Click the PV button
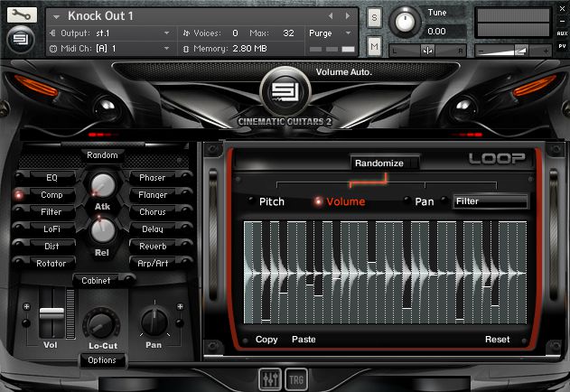The width and height of the screenshot is (570, 392). point(562,46)
